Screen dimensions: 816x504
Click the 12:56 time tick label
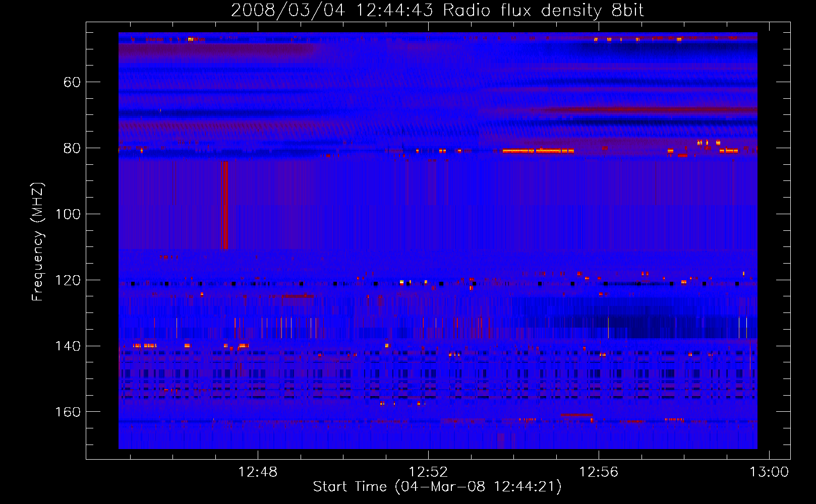click(x=599, y=472)
